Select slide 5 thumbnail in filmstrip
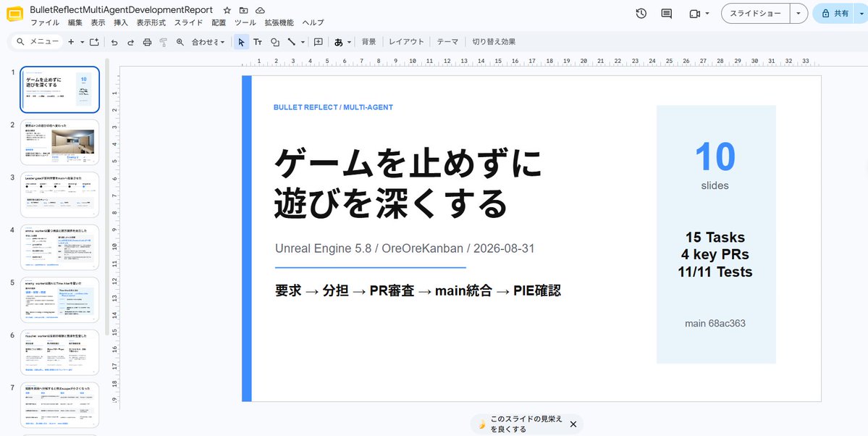The image size is (868, 436). pyautogui.click(x=60, y=301)
